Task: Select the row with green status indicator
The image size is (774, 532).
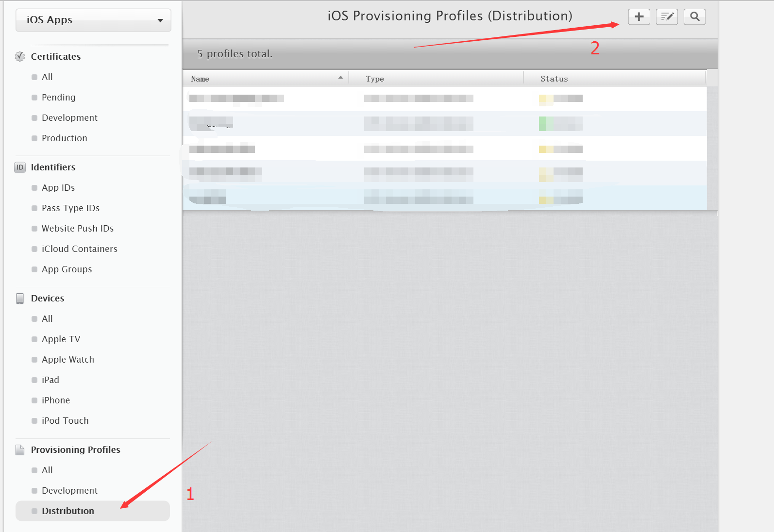Action: [444, 124]
